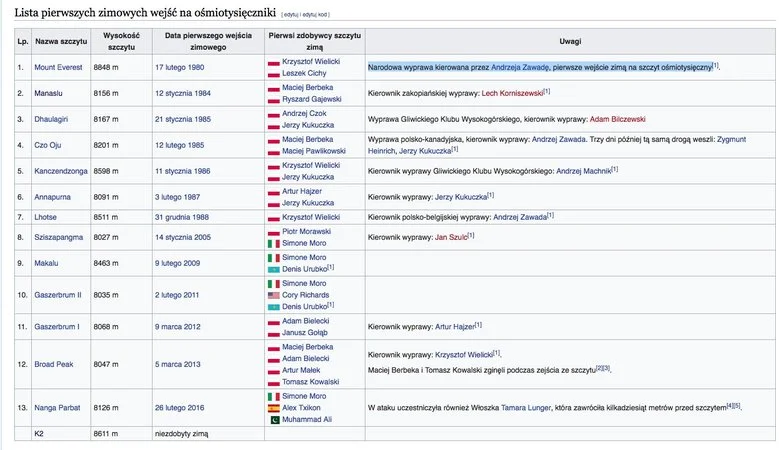The width and height of the screenshot is (779, 450).
Task: Open the Tamara Lunger link
Action: [x=526, y=408]
